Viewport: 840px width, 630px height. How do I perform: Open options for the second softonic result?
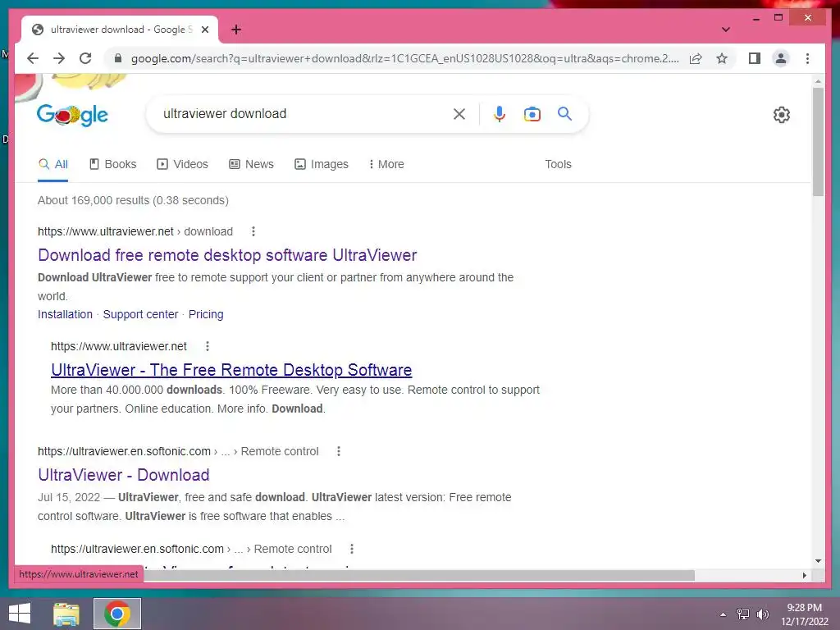[351, 549]
